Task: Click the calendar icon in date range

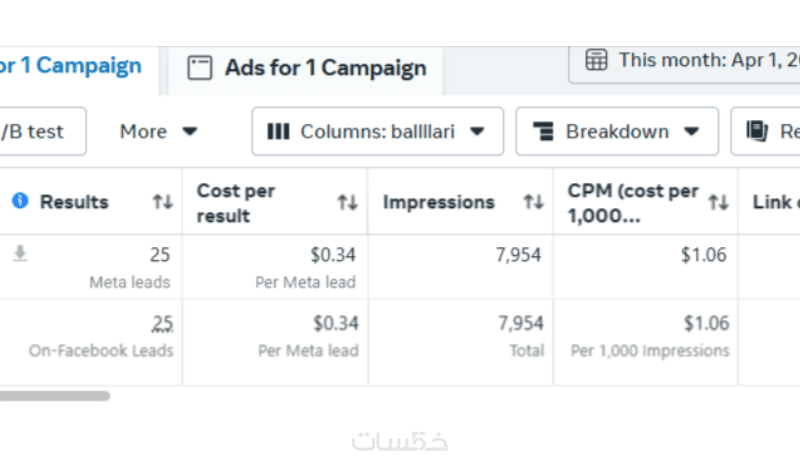Action: click(596, 60)
